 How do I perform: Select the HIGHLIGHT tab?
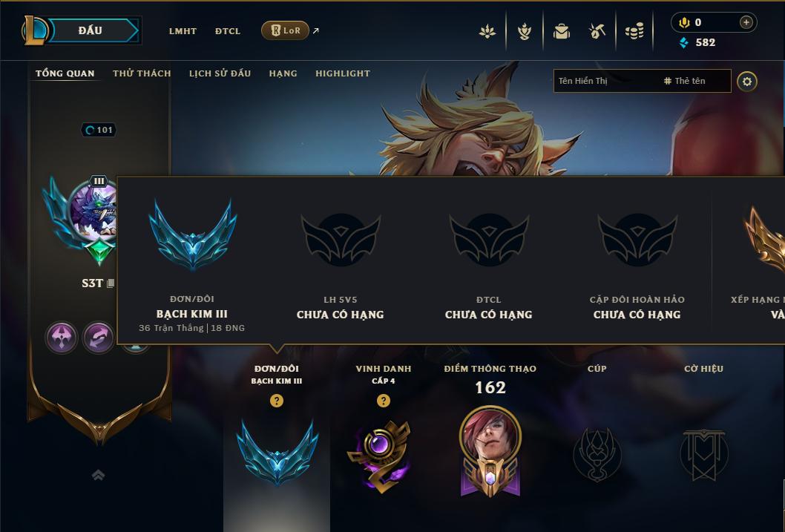click(x=343, y=73)
